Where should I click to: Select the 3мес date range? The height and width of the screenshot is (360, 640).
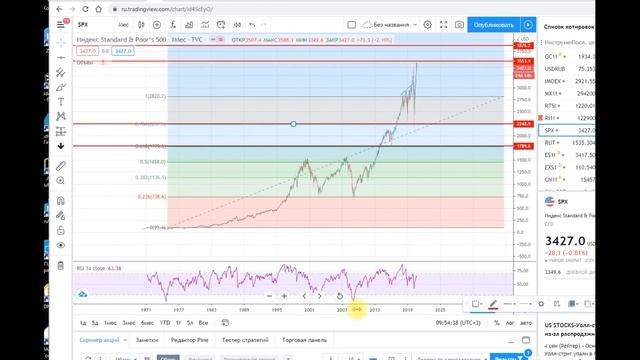pos(129,323)
